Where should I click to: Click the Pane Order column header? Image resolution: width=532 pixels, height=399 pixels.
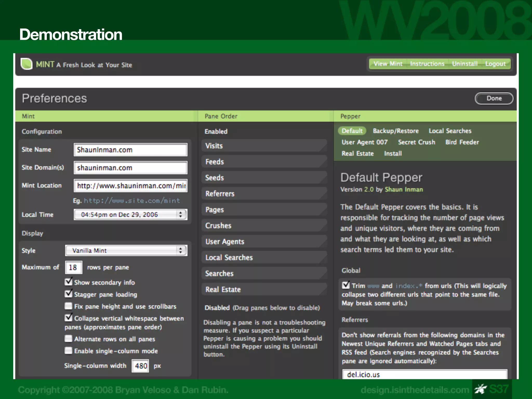pyautogui.click(x=266, y=116)
